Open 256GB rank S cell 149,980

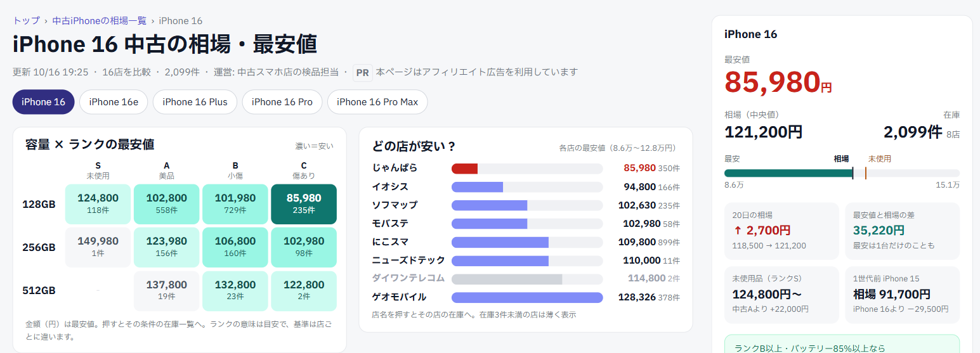(x=98, y=247)
